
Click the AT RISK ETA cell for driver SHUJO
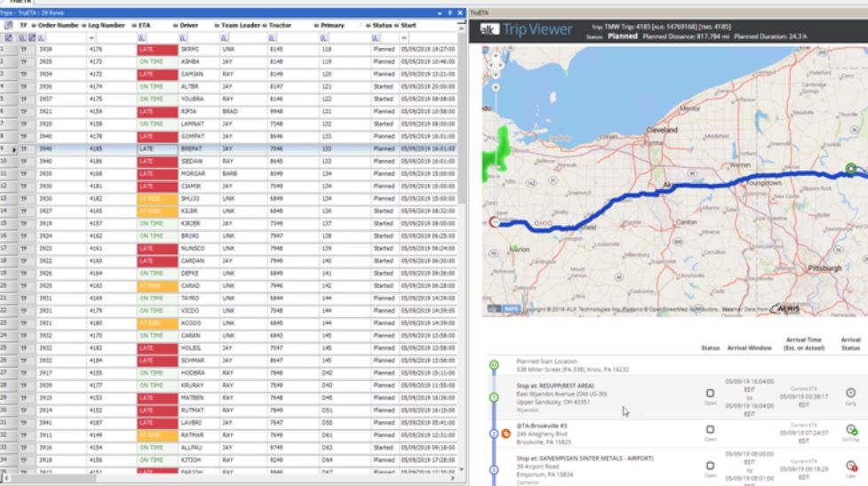point(157,199)
